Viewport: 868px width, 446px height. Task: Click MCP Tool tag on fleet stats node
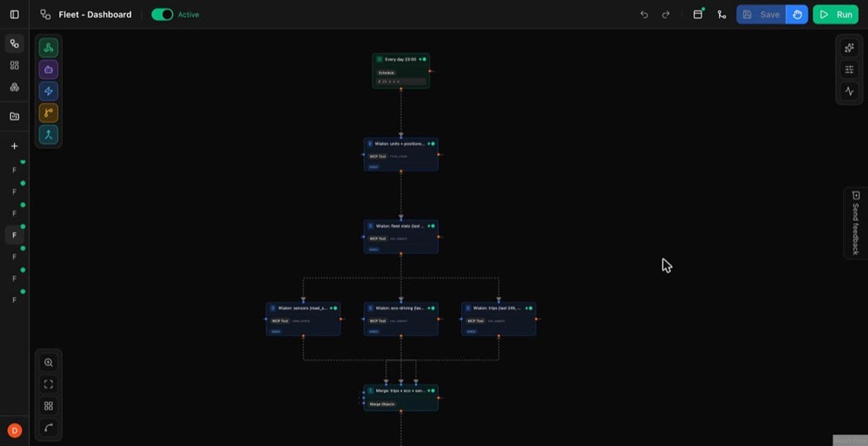pyautogui.click(x=378, y=239)
